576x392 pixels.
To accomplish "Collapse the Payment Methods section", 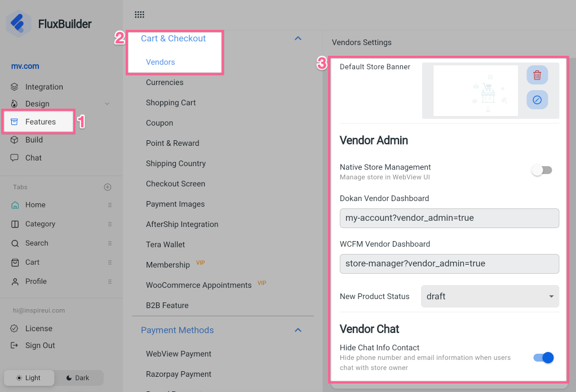I will point(298,330).
